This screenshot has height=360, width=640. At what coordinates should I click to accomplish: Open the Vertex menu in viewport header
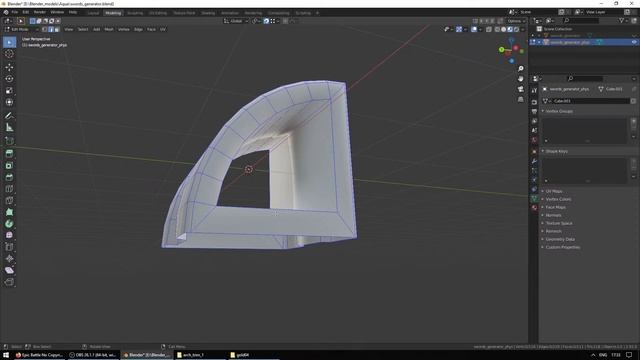124,29
